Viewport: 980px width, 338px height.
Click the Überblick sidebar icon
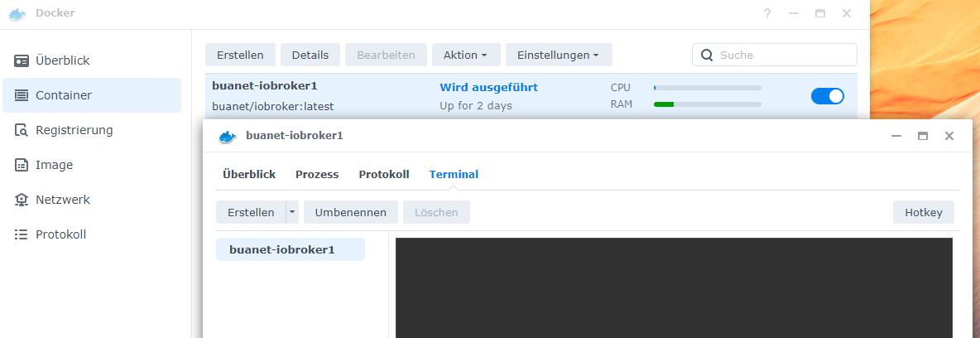pos(22,60)
